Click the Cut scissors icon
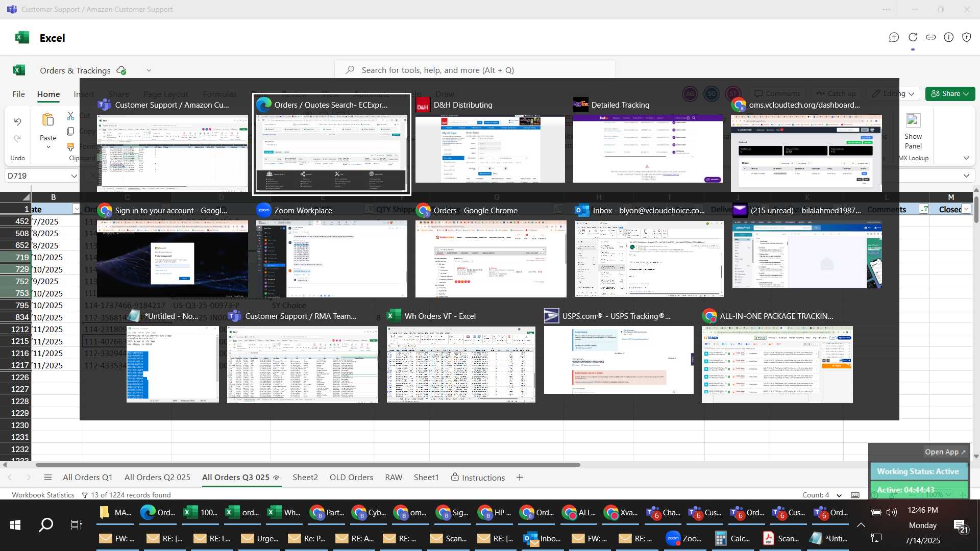The height and width of the screenshot is (551, 980). [x=70, y=116]
